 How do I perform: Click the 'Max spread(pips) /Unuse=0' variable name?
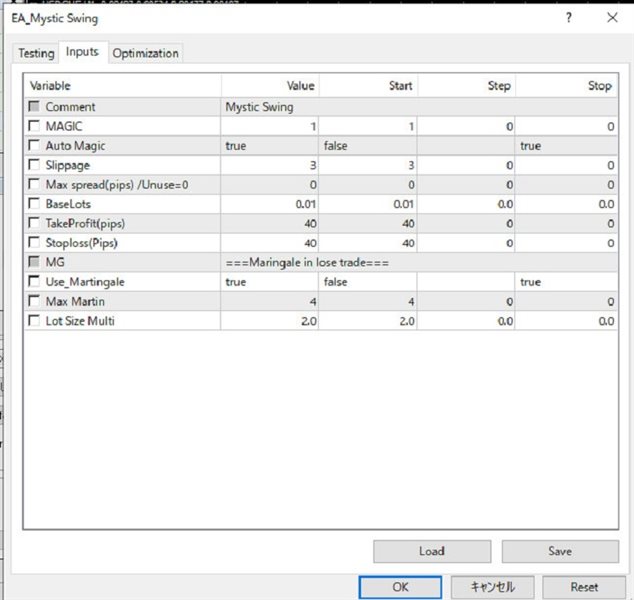(117, 185)
